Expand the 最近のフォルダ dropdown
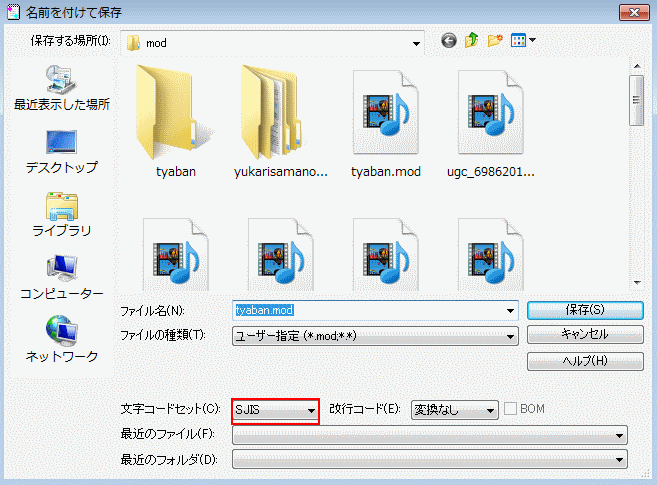 tap(429, 459)
